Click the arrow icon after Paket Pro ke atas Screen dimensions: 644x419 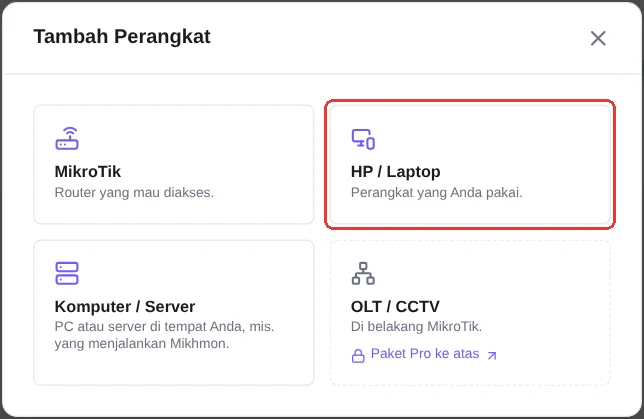click(x=492, y=355)
